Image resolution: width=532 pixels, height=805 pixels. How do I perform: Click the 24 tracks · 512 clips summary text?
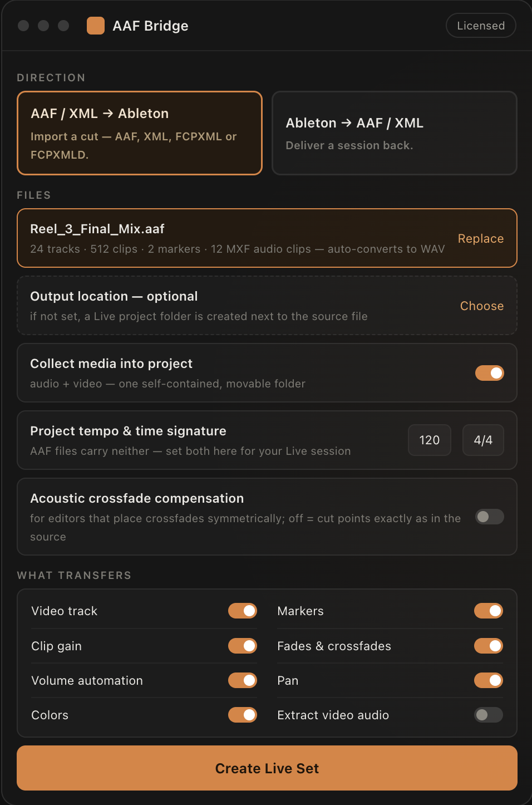tap(238, 249)
